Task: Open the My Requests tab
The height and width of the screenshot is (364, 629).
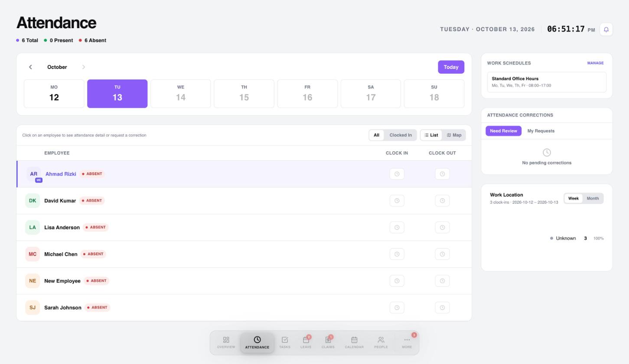Action: point(541,131)
